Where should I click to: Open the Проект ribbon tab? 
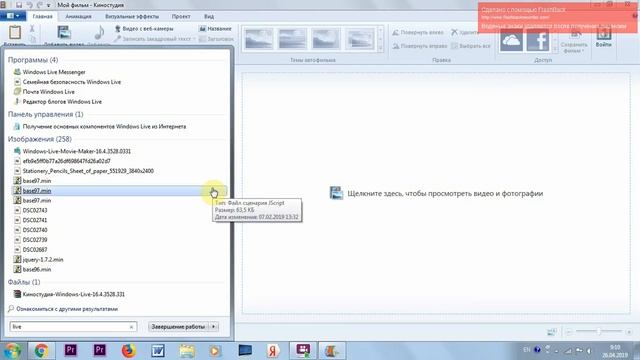pos(181,17)
